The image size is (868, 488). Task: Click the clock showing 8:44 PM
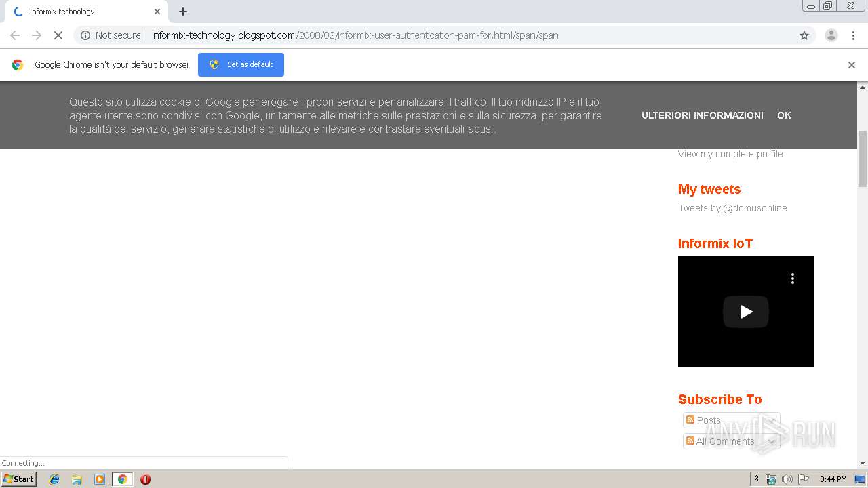(833, 479)
